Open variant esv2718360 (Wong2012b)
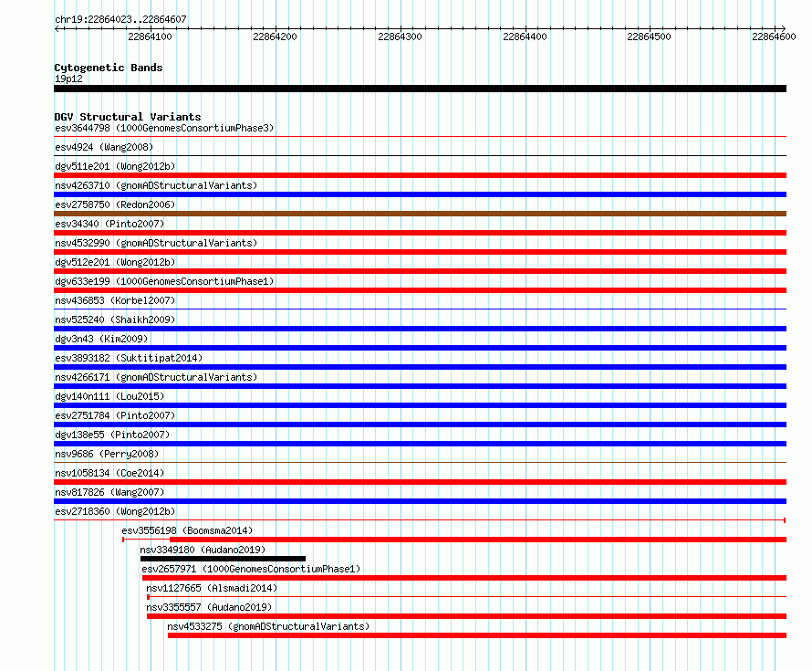Viewport: 812px width, 671px height. point(115,511)
